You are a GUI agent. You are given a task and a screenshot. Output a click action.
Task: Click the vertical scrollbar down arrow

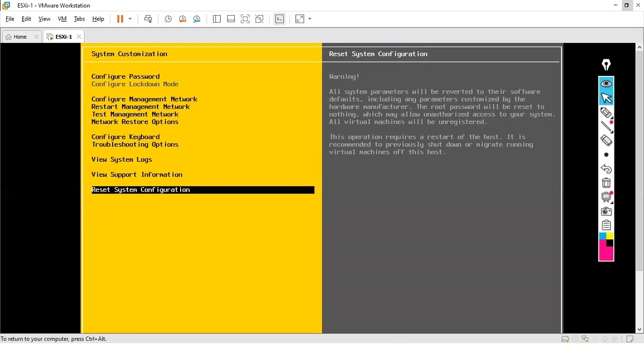tap(639, 330)
